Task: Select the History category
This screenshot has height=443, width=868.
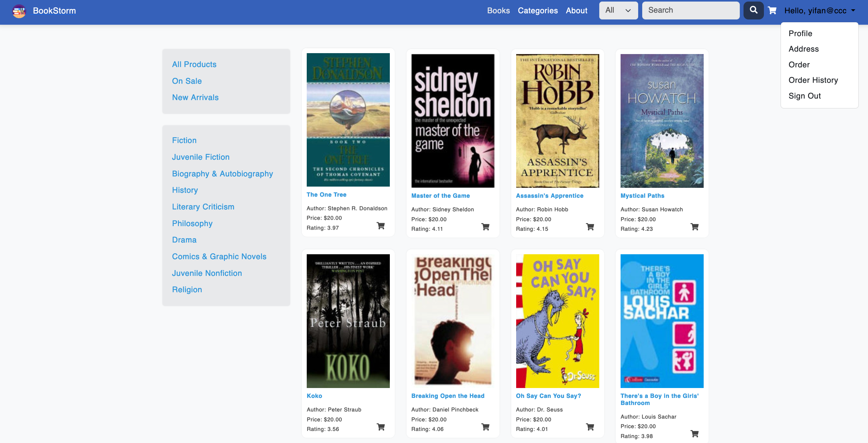Action: pyautogui.click(x=185, y=190)
